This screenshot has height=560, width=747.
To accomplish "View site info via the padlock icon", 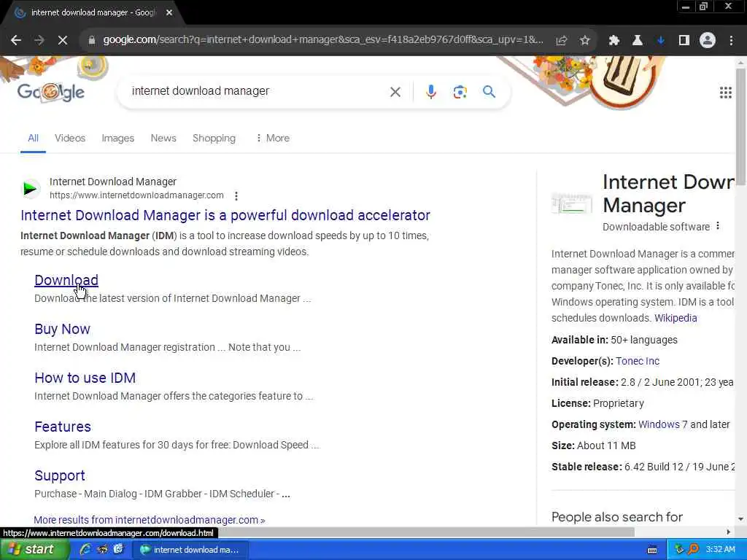I will tap(92, 41).
